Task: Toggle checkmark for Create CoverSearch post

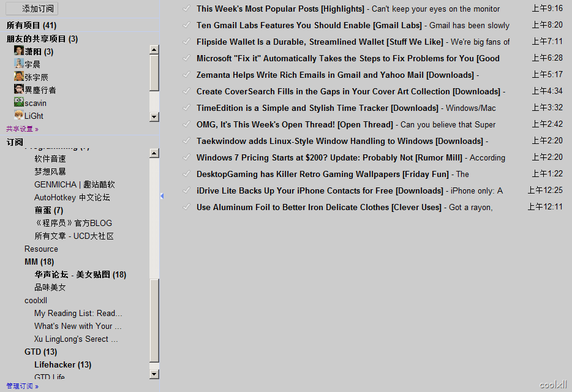Action: (186, 91)
